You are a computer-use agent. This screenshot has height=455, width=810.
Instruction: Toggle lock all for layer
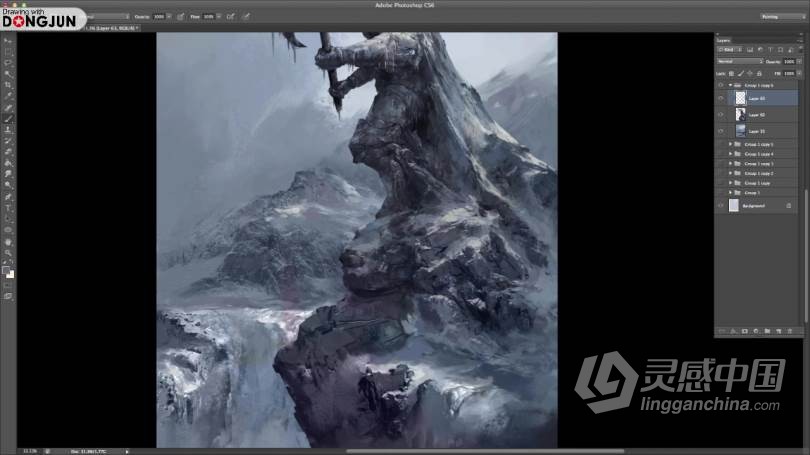[x=759, y=74]
